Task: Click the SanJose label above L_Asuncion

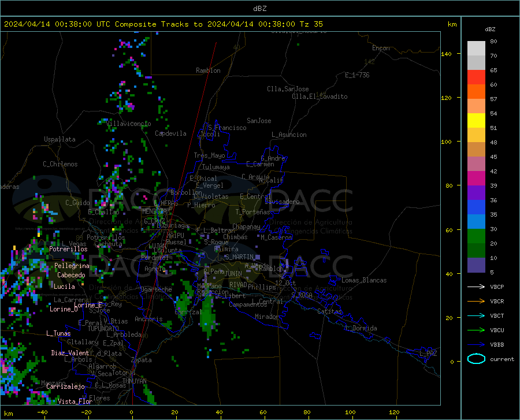Action: click(x=259, y=121)
